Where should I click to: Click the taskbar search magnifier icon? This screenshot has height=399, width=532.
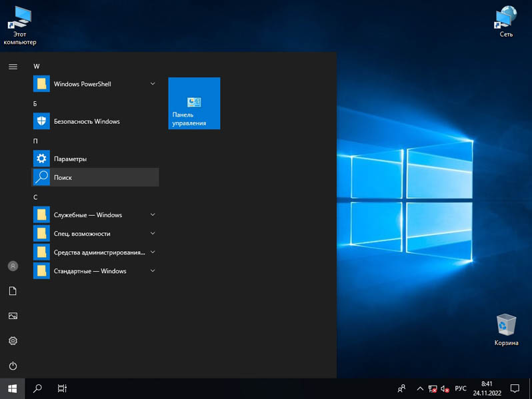pos(37,388)
